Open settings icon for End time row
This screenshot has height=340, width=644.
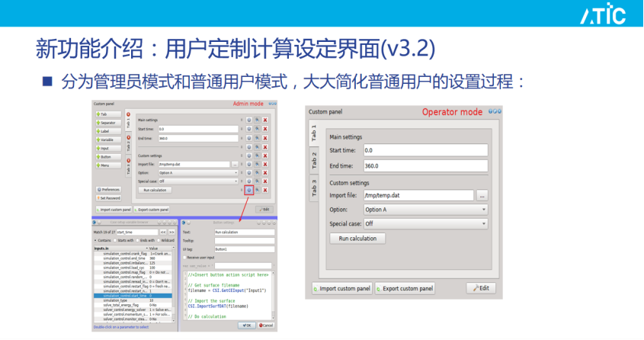[249, 139]
